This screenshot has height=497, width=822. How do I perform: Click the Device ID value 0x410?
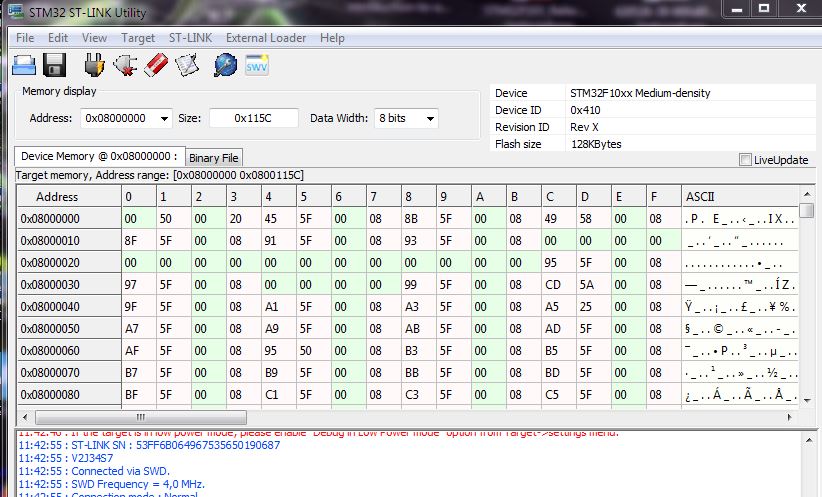585,110
